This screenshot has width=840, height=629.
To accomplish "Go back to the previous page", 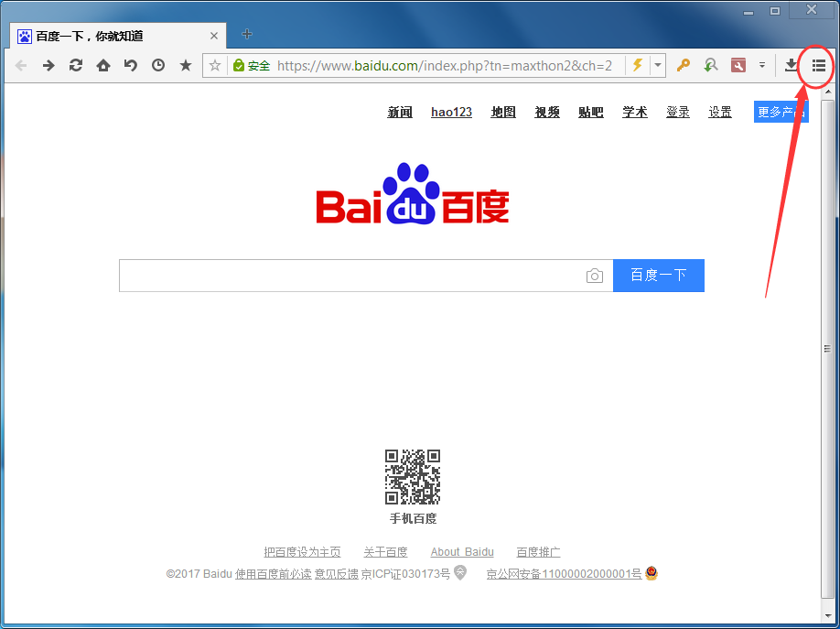I will click(21, 65).
